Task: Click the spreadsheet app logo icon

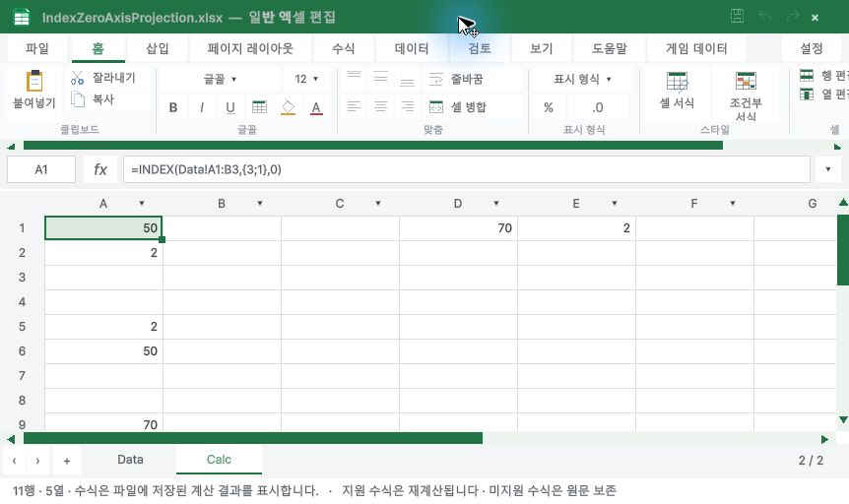Action: coord(22,17)
